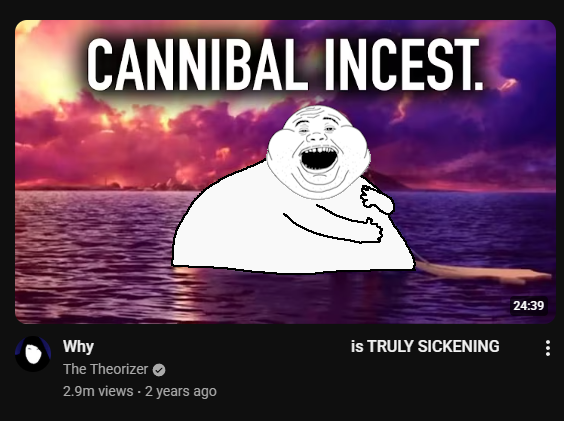Click the laughing cartoon character's face
This screenshot has width=564, height=421.
click(318, 151)
